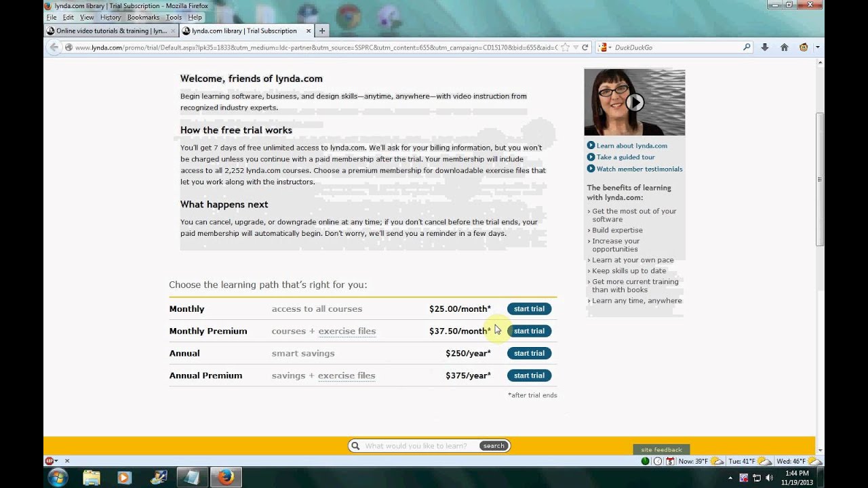Click the scrollbar down arrow
Image resolution: width=868 pixels, height=488 pixels.
coord(820,450)
